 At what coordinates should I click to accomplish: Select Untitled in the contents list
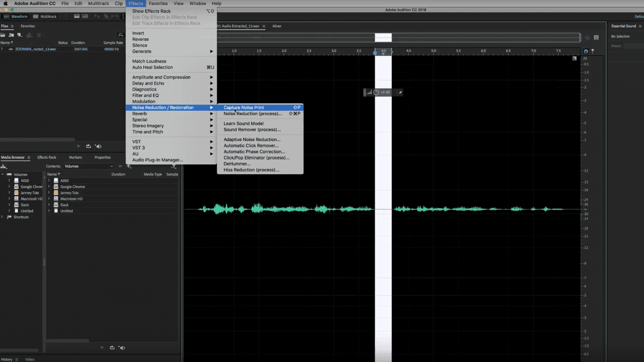click(67, 211)
